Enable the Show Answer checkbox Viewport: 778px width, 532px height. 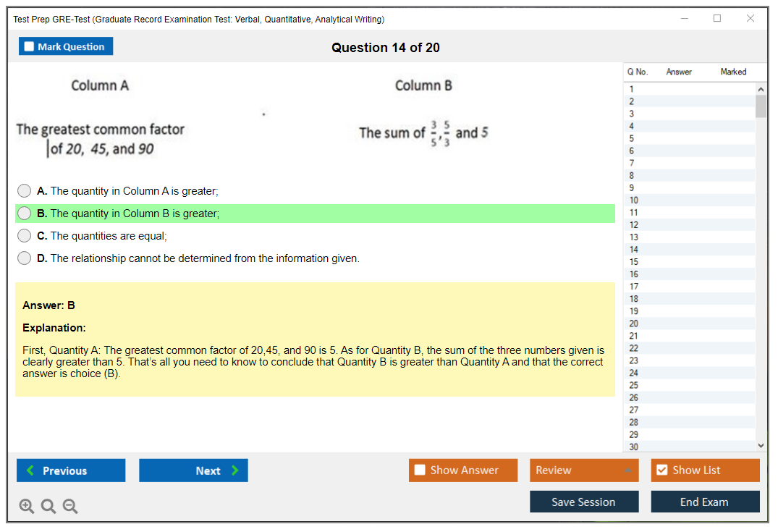pos(420,470)
